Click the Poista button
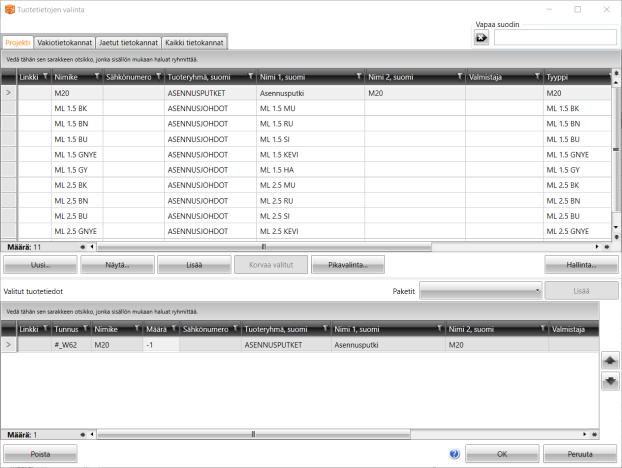The height and width of the screenshot is (468, 622). [41, 453]
